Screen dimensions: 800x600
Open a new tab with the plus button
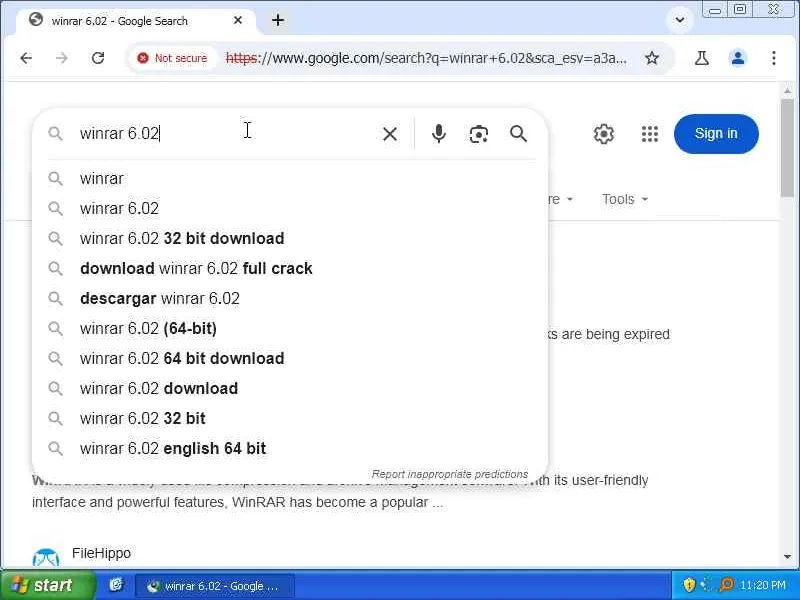[x=278, y=20]
